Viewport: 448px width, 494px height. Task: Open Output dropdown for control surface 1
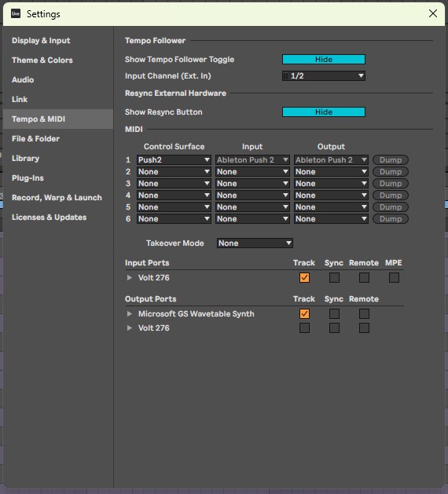point(331,160)
